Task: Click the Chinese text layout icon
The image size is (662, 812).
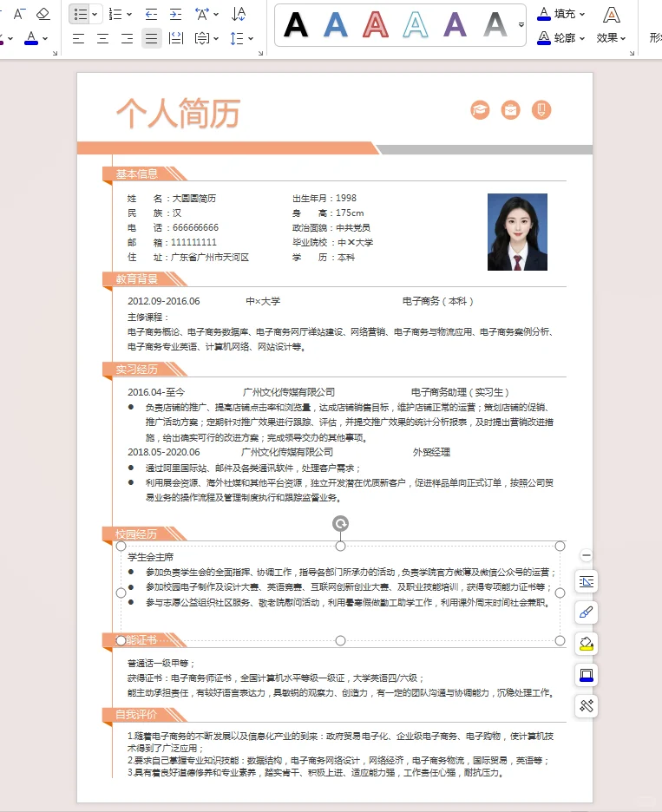Action: [x=201, y=14]
